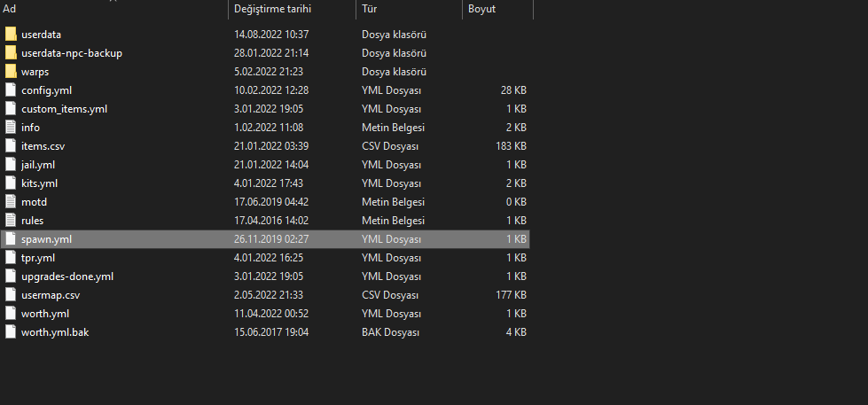
Task: Select the warps folder icon
Action: [11, 72]
